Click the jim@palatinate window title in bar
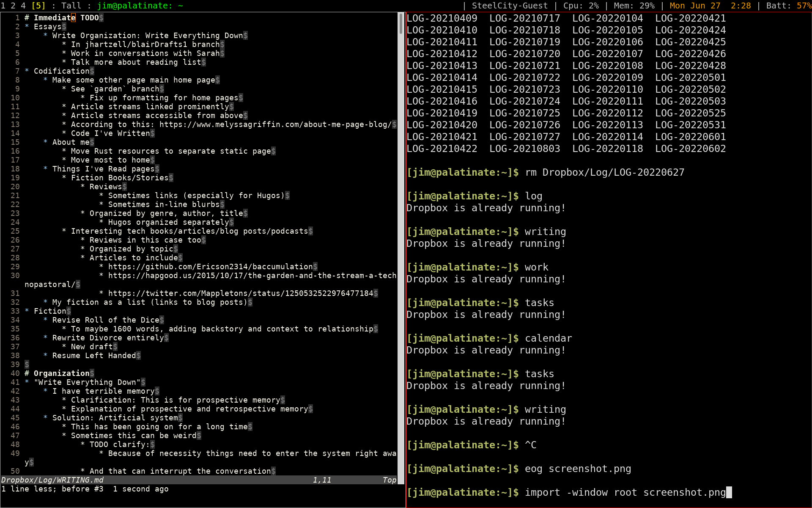The height and width of the screenshot is (508, 812). click(x=140, y=6)
